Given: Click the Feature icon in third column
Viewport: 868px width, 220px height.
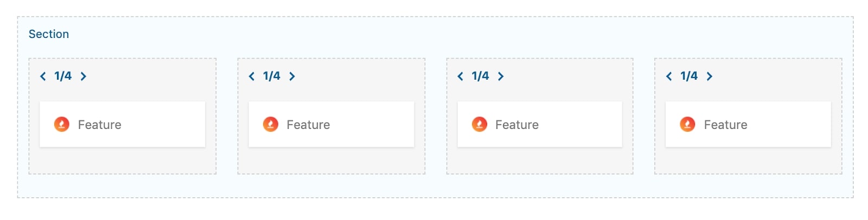Looking at the screenshot, I should pos(479,125).
